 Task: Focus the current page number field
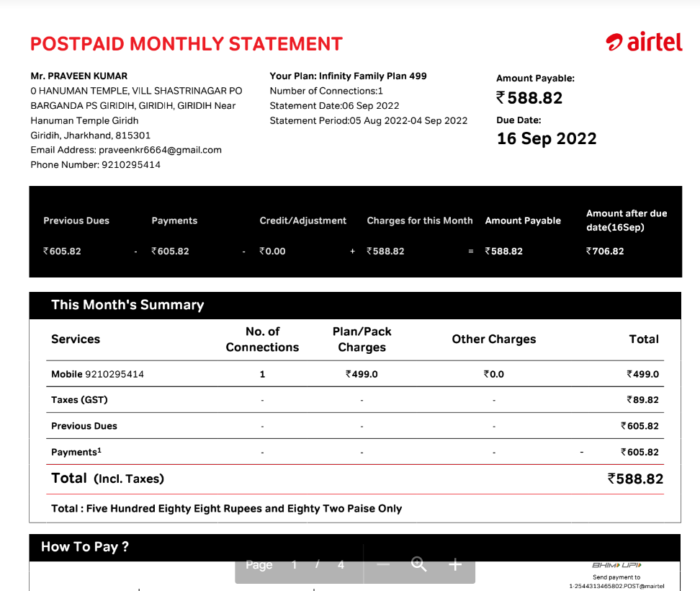tap(295, 564)
